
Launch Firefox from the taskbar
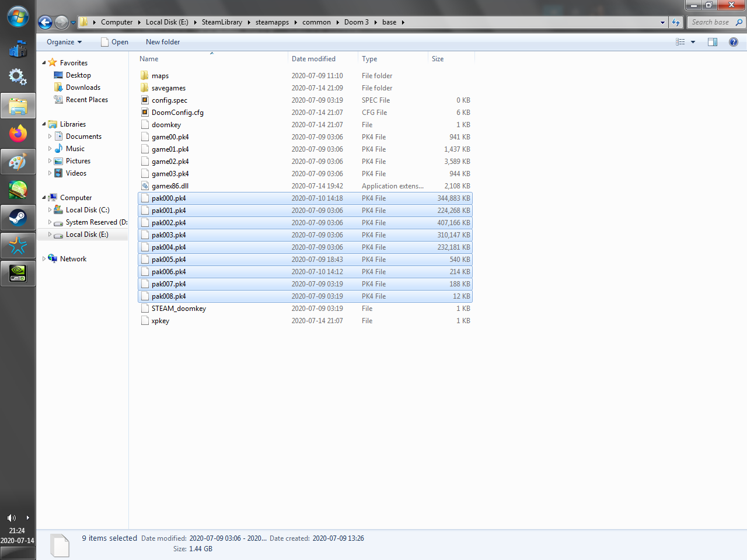click(x=18, y=134)
